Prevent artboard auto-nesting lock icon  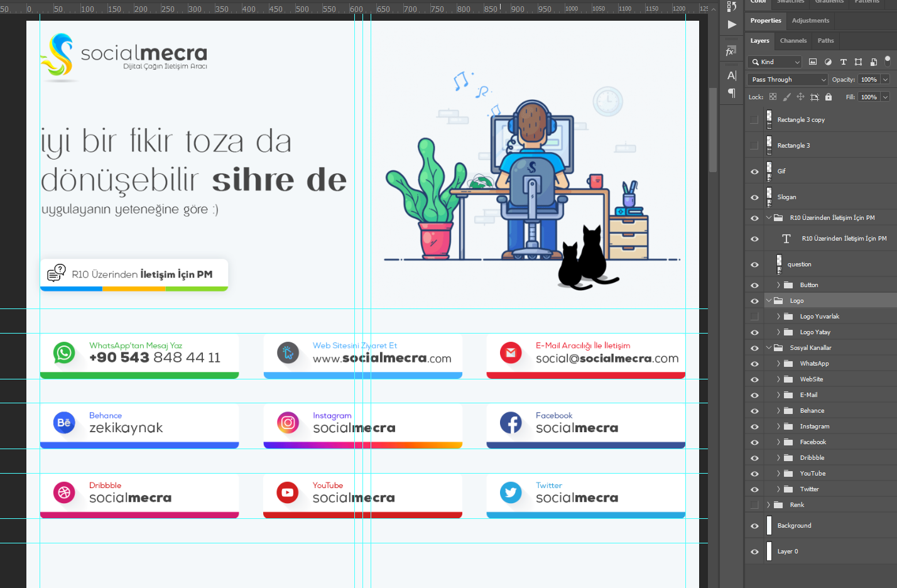815,97
